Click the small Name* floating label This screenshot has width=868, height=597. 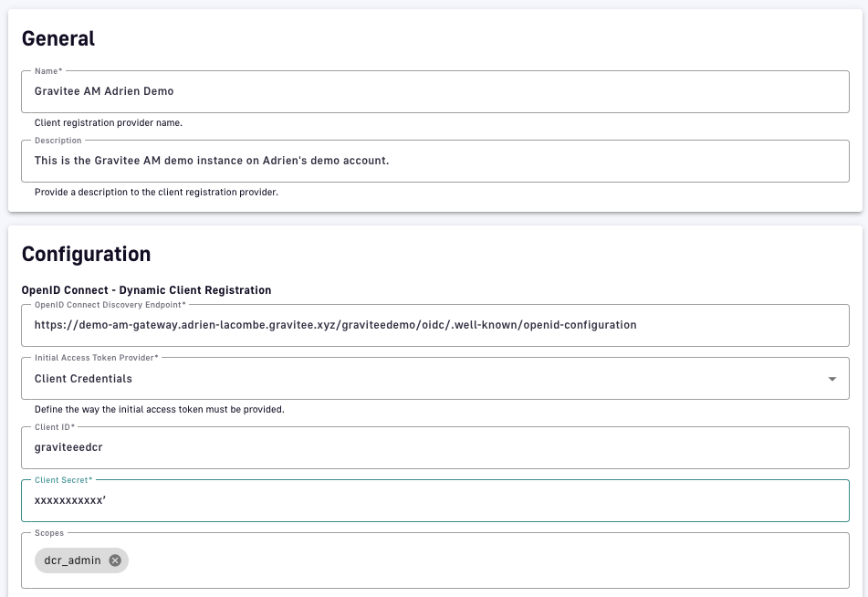[47, 70]
